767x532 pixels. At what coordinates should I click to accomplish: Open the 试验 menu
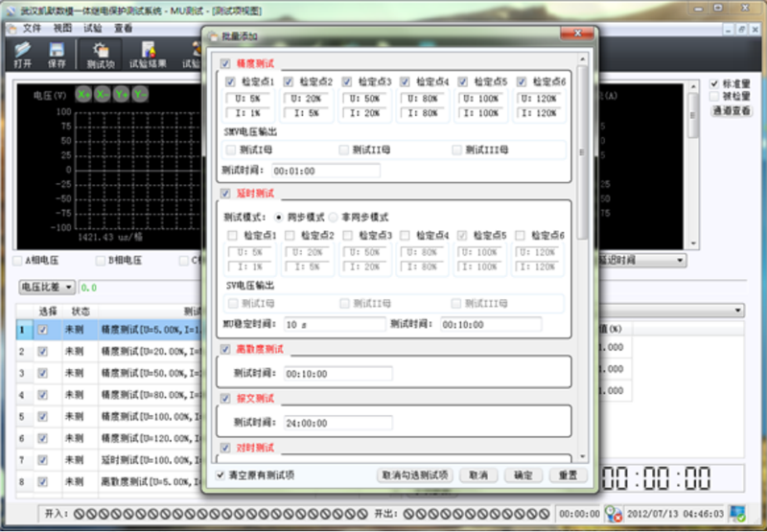[93, 29]
